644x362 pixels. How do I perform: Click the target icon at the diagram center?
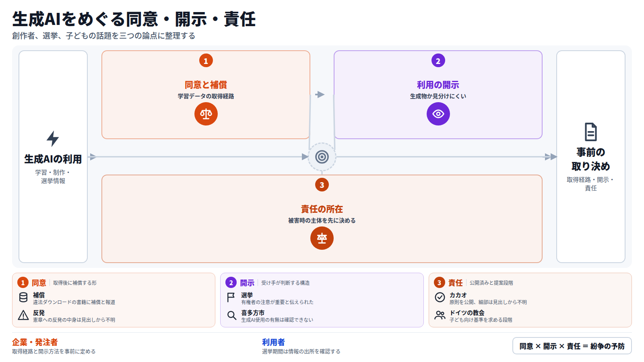tap(322, 157)
